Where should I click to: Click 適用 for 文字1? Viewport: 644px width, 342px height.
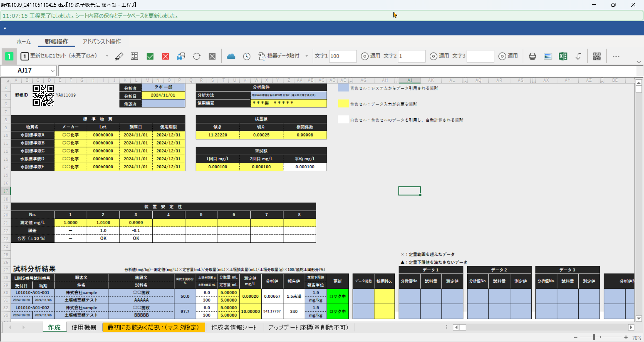coord(371,56)
